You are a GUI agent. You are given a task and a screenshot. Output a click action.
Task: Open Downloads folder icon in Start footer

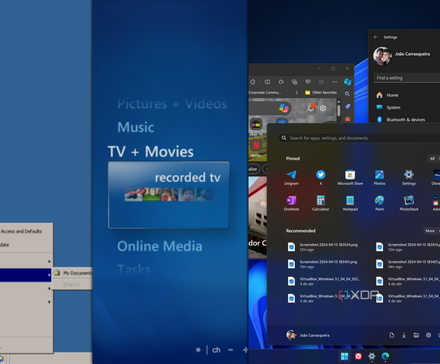point(404,335)
